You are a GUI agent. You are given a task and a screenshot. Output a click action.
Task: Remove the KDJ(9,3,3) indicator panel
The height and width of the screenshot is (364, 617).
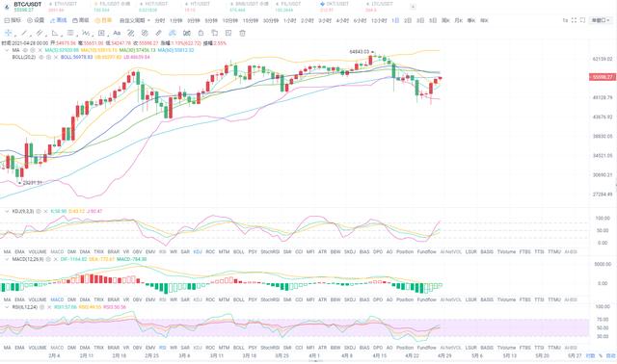coord(45,211)
